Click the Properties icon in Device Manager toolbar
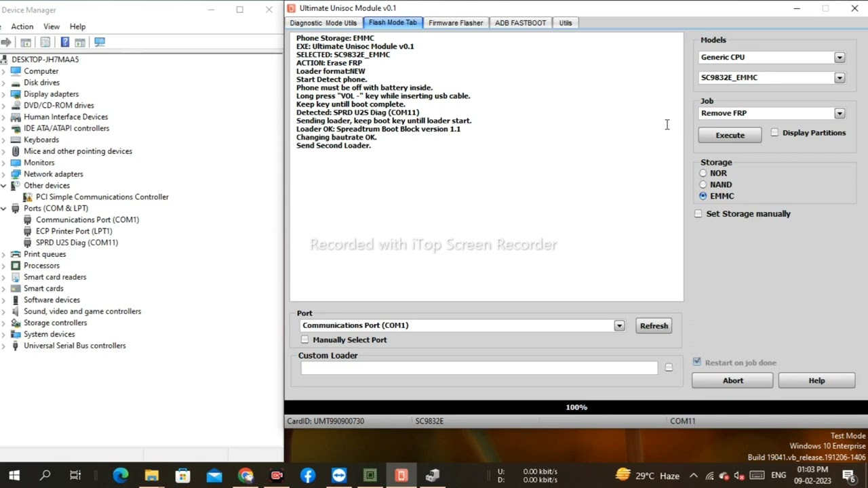Viewport: 868px width, 488px height. pos(45,42)
